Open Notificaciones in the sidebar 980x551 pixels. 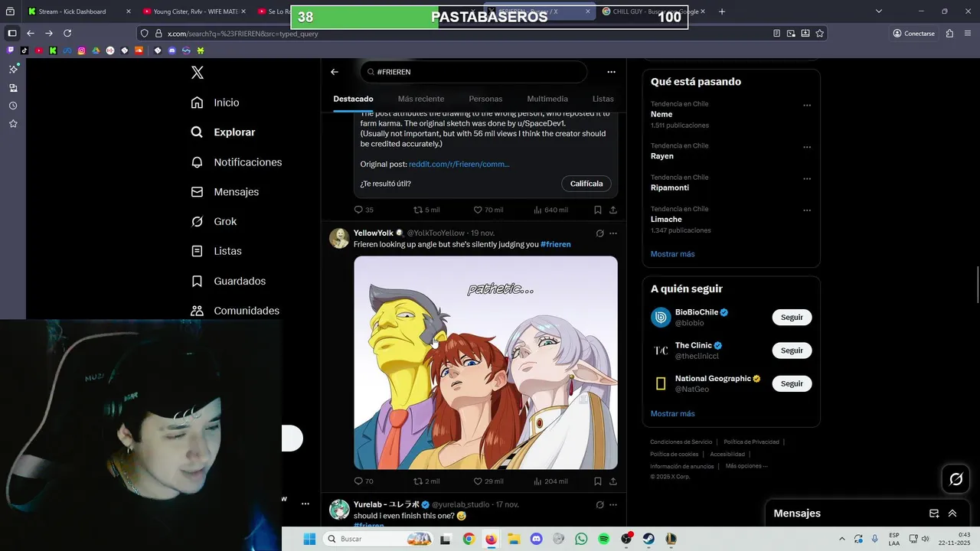coord(237,162)
